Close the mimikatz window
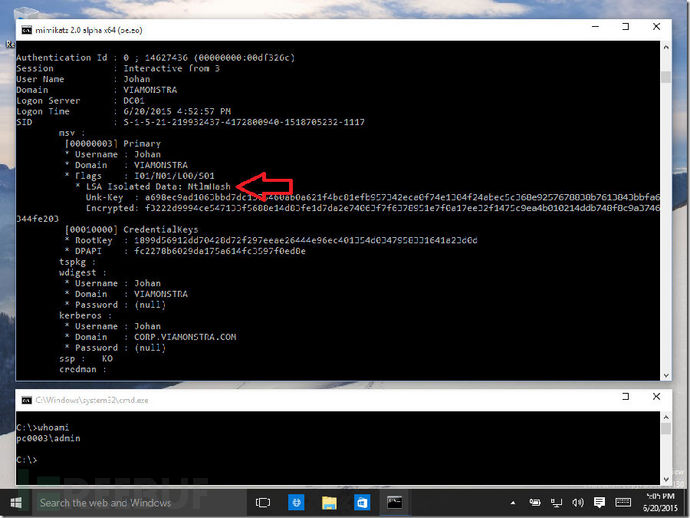 (656, 27)
